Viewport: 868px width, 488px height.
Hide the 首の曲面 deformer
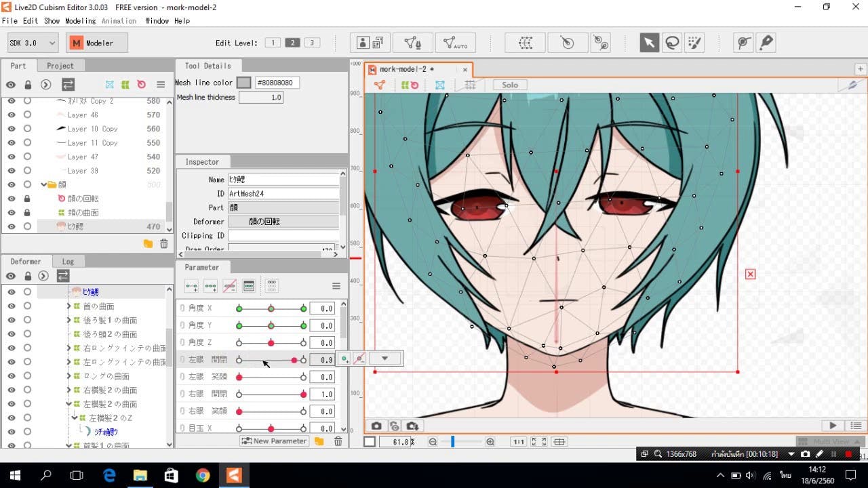(x=11, y=306)
